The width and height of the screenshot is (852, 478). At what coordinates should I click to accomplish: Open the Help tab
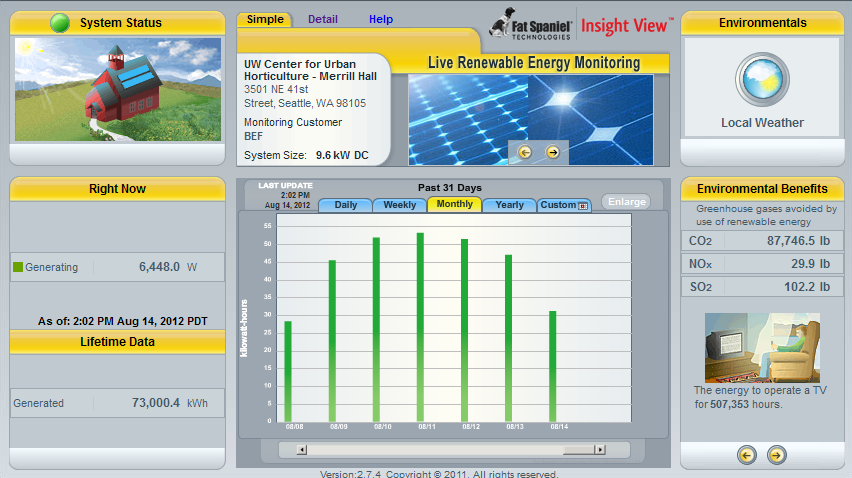click(380, 20)
